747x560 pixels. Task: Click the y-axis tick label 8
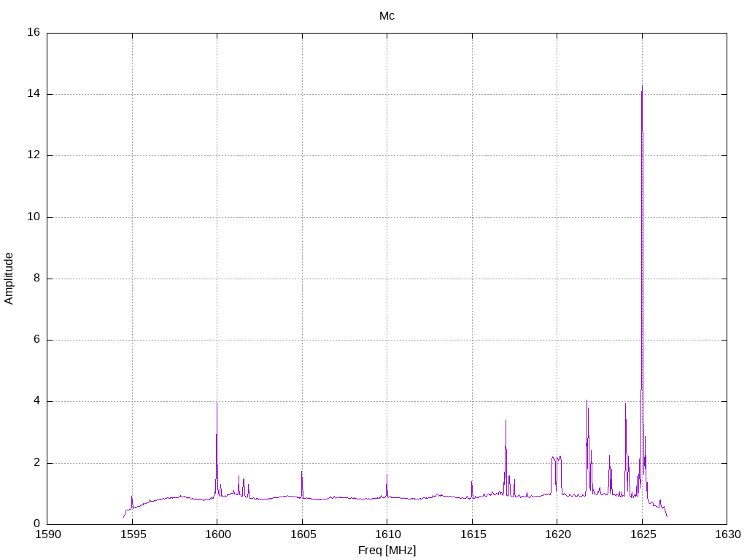tap(36, 279)
